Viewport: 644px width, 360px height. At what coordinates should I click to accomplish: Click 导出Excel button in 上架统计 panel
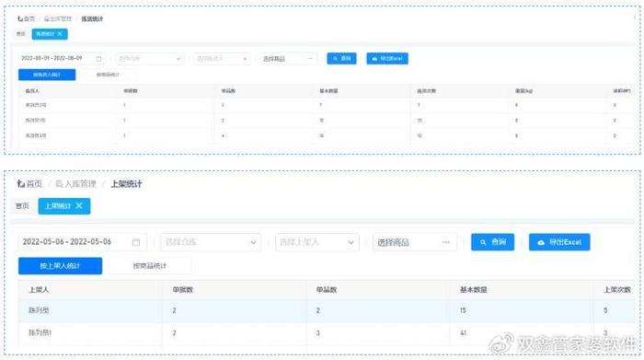point(559,242)
